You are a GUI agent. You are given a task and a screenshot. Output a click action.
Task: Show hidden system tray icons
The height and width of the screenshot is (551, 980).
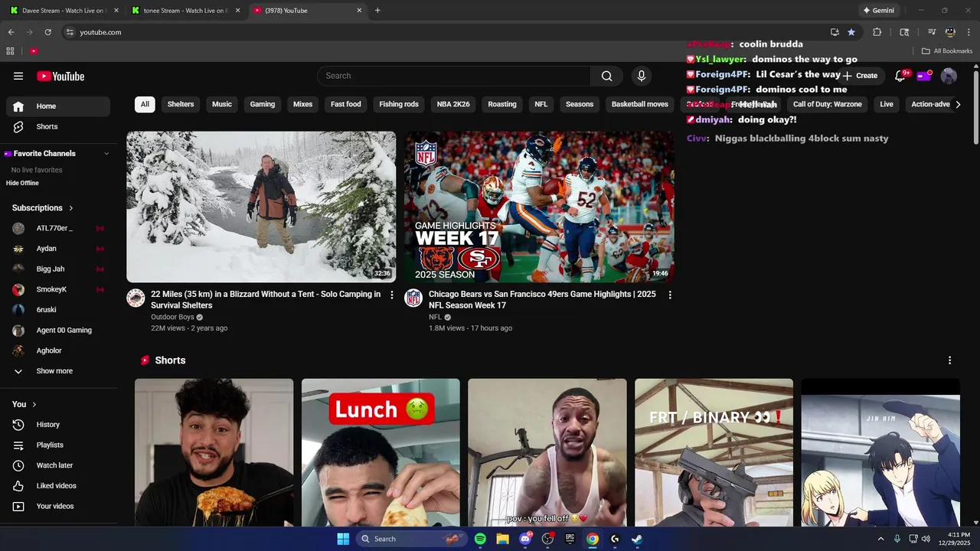point(880,539)
